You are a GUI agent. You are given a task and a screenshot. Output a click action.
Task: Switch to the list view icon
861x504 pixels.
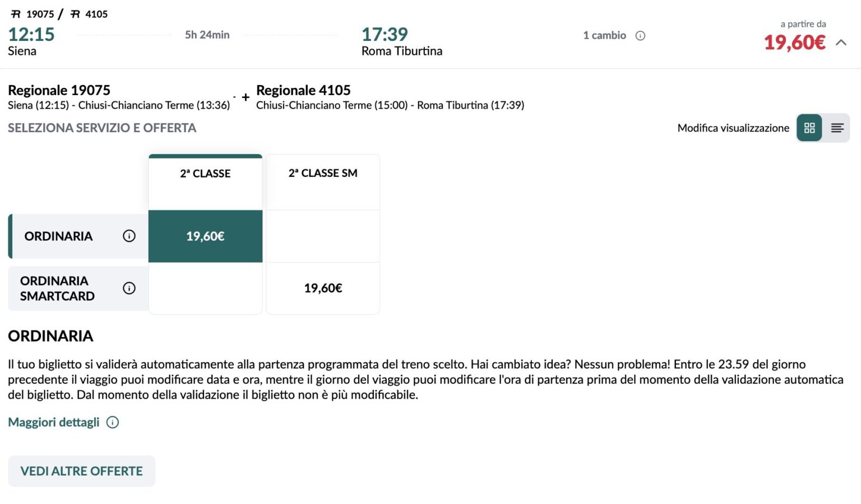click(x=837, y=128)
